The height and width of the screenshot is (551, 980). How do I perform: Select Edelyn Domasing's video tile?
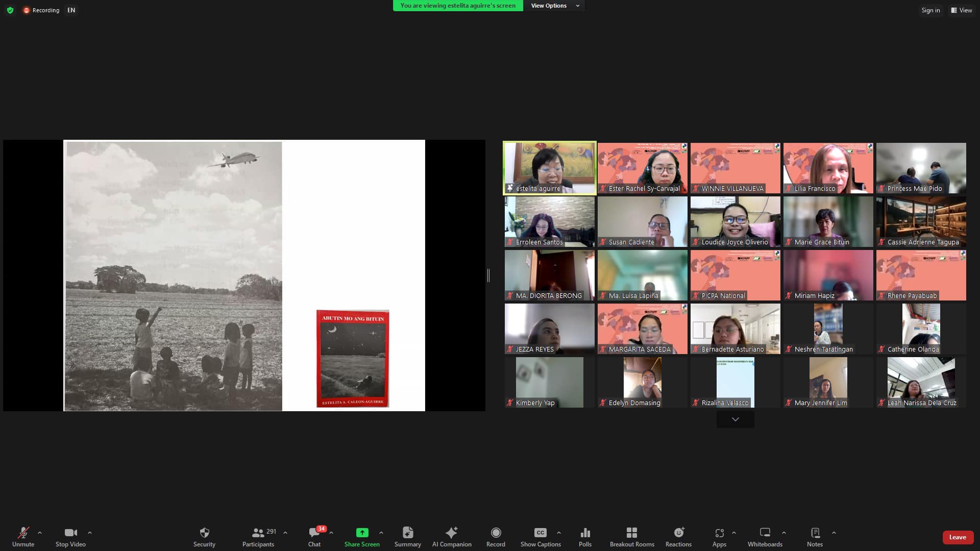tap(642, 382)
